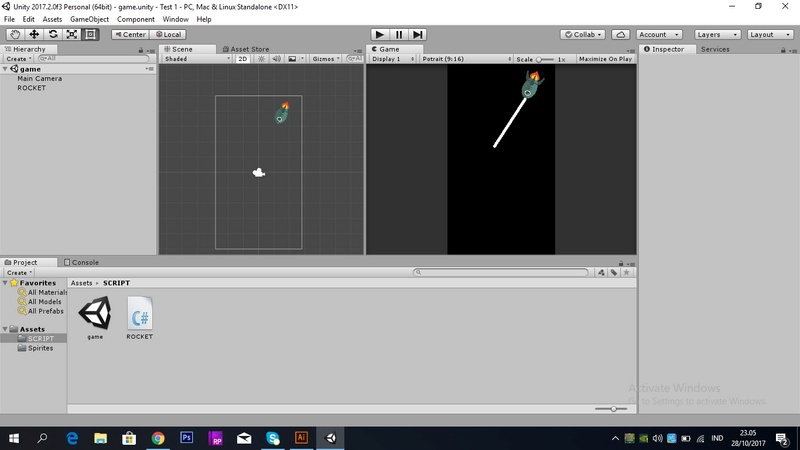
Task: Open the GameObject menu
Action: click(89, 19)
